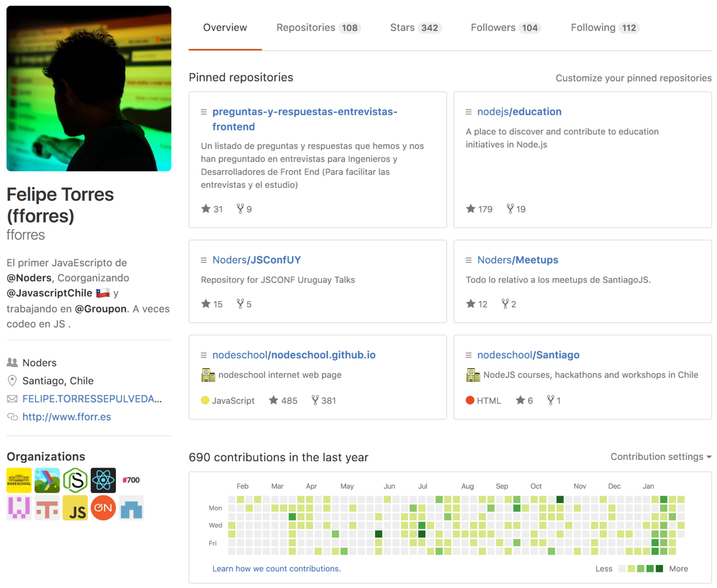Open the Followers tab
The image size is (717, 588).
pos(505,27)
